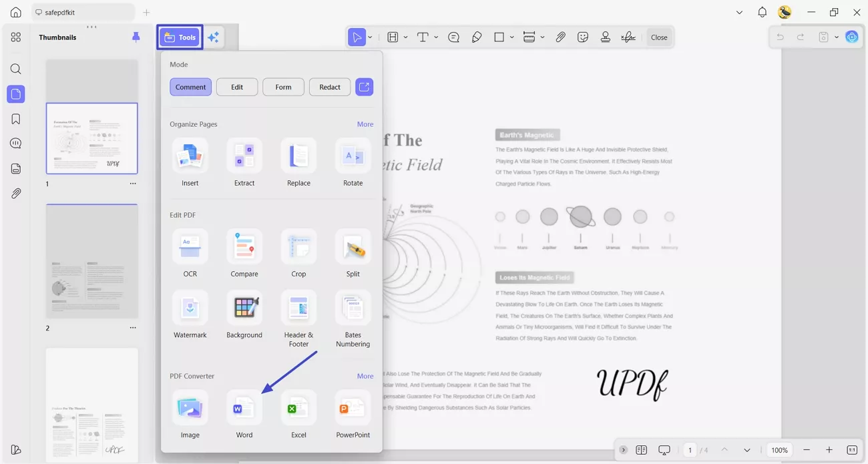This screenshot has height=464, width=868.
Task: Expand the Text tool dropdown
Action: coord(435,37)
